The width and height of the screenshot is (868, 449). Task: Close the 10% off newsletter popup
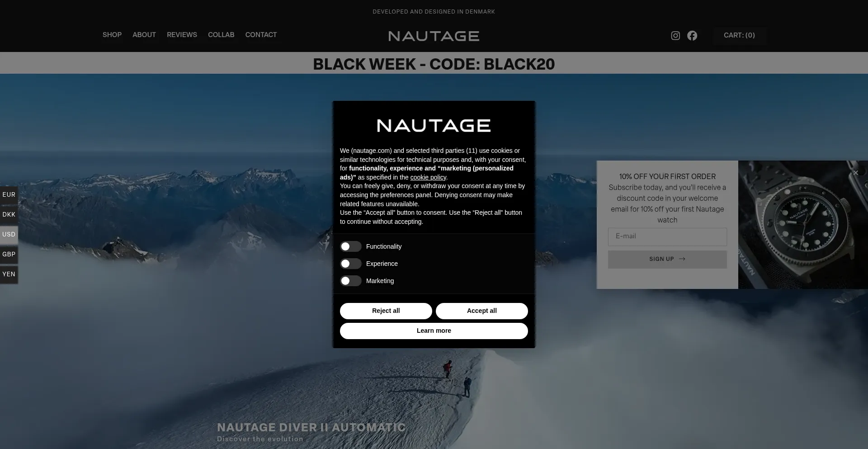[x=855, y=173]
